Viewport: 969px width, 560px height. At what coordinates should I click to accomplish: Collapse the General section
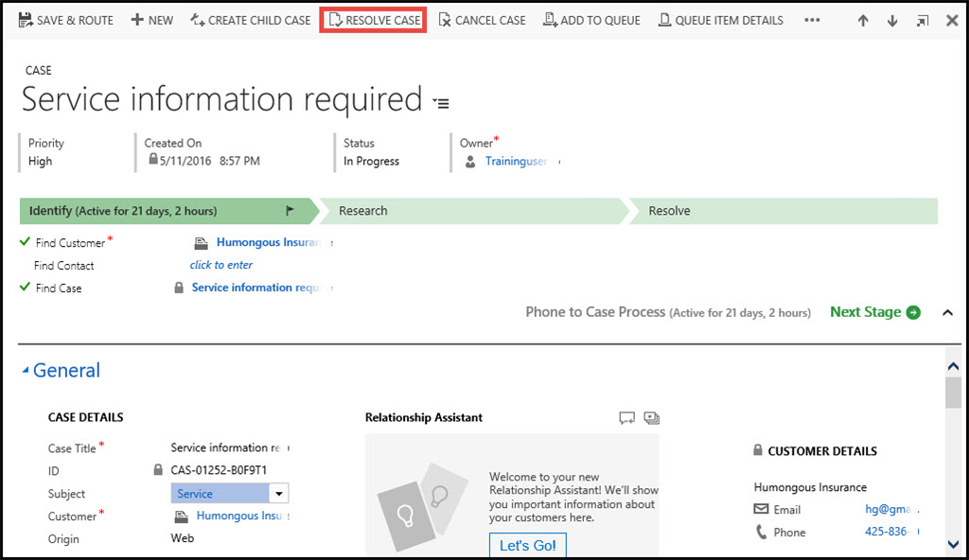[x=26, y=371]
